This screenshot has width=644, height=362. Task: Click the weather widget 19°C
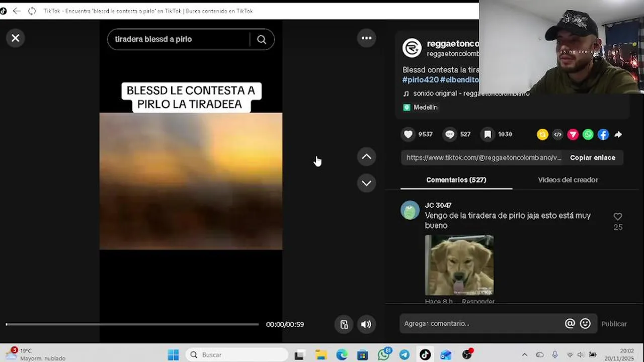click(x=35, y=354)
